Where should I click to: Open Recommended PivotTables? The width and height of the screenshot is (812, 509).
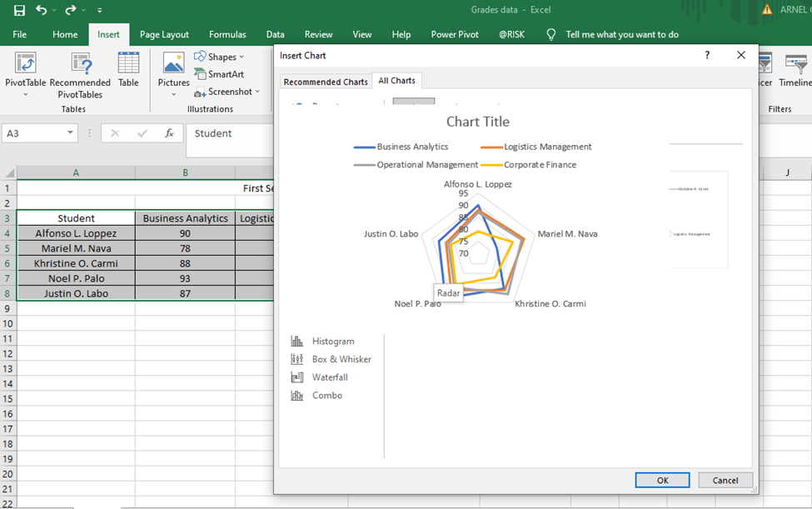pos(80,75)
